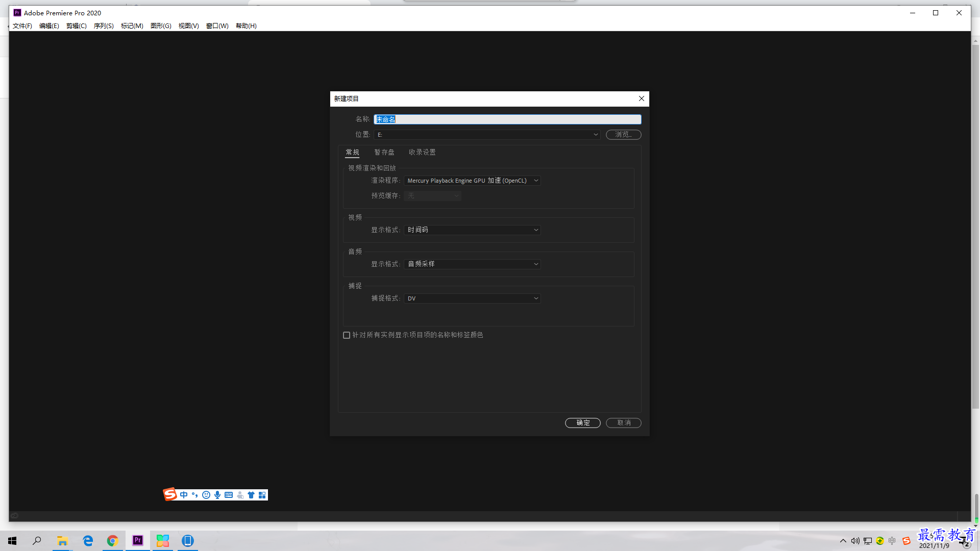Click the network tray icon
The image size is (980, 551).
coord(868,541)
